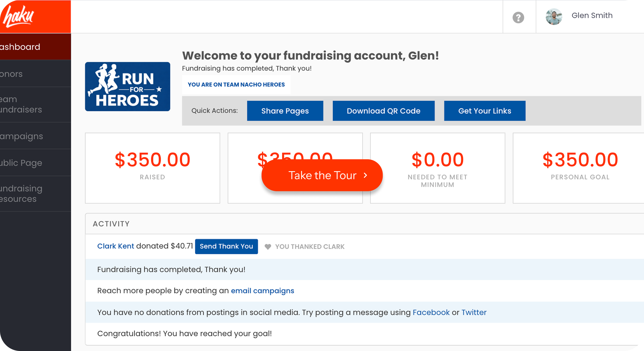The width and height of the screenshot is (644, 351).
Task: Click the Share Pages quick action
Action: [x=285, y=111]
